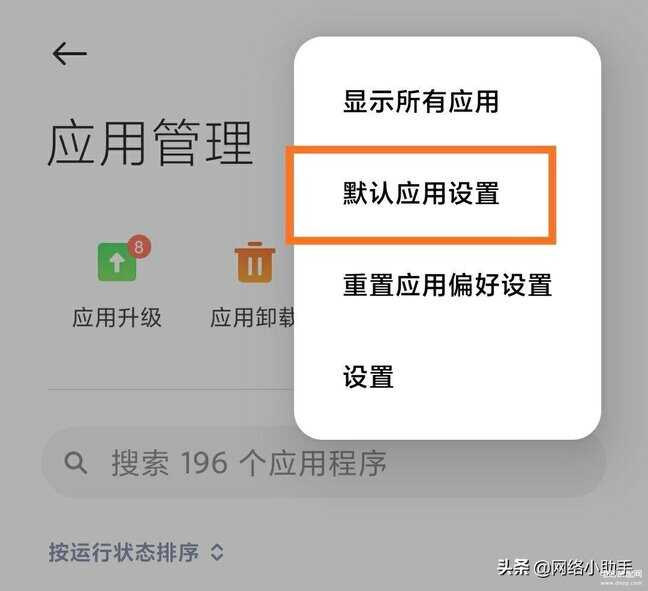The width and height of the screenshot is (648, 591).
Task: Dismiss popup by tapping blank white space below 设置 entry
Action: pyautogui.click(x=447, y=415)
